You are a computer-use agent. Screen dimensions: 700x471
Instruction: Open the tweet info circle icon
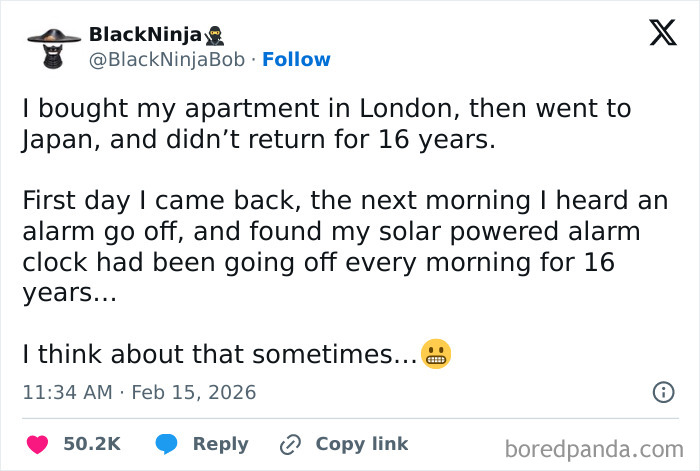click(663, 392)
